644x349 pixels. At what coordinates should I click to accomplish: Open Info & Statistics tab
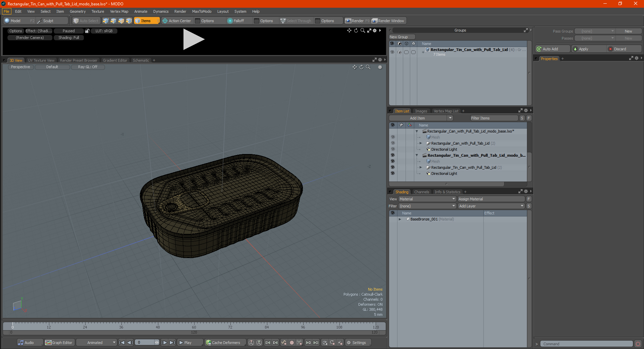(447, 192)
